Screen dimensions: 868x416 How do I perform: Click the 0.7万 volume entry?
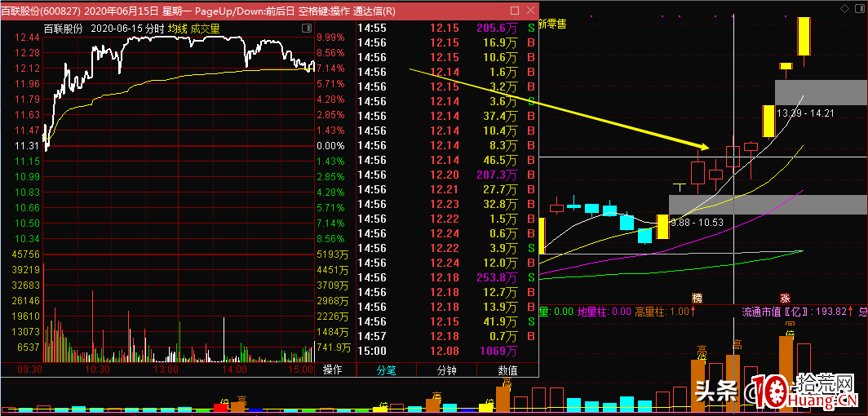point(503,336)
